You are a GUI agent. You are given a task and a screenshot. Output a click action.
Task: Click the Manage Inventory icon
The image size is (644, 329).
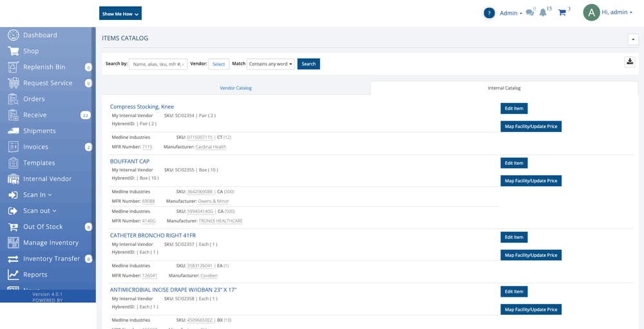point(13,243)
